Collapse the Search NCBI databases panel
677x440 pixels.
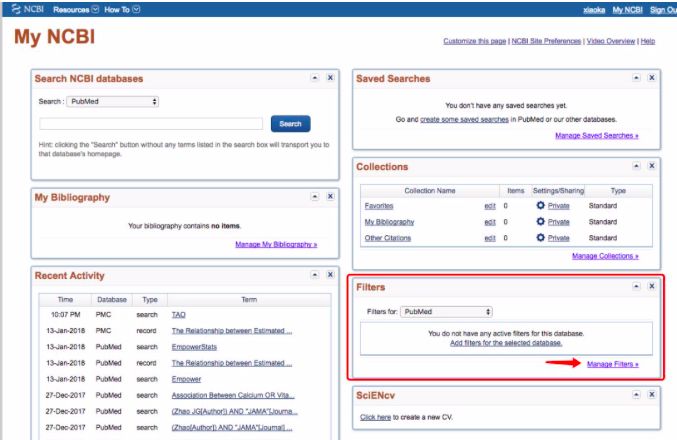pos(315,78)
